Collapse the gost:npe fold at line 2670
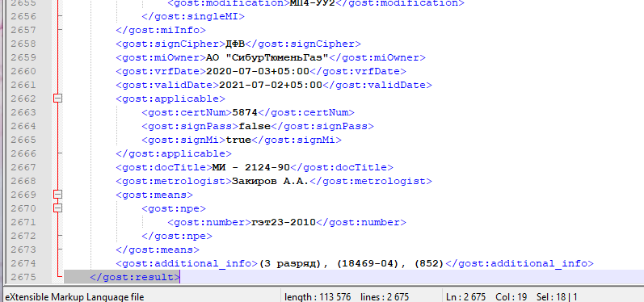This screenshot has height=302, width=644. [x=58, y=208]
